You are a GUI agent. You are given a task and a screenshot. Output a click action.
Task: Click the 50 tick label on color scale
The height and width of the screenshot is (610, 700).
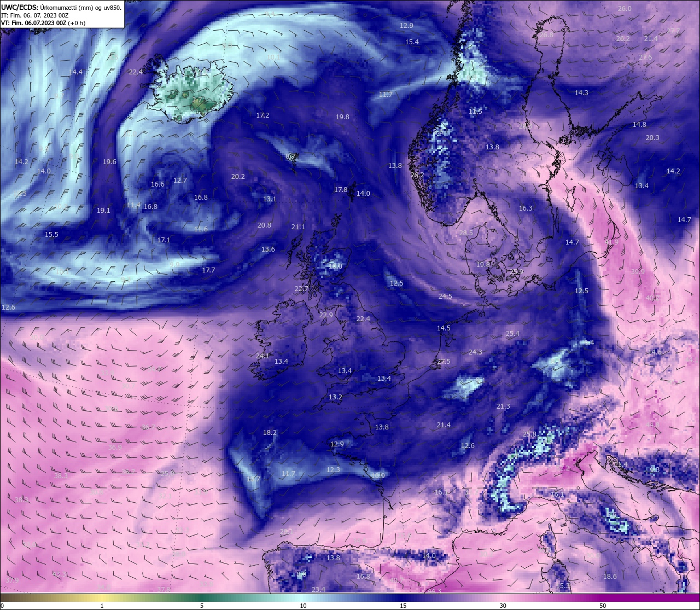[602, 606]
